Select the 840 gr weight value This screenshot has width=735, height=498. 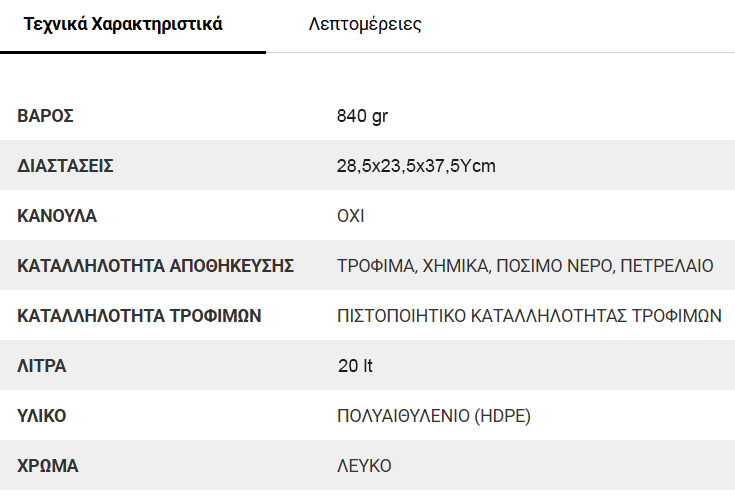pyautogui.click(x=362, y=116)
